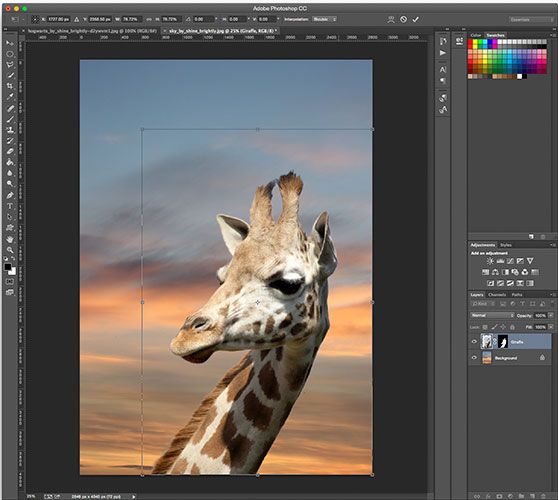Click the width percentage field

(x=132, y=19)
